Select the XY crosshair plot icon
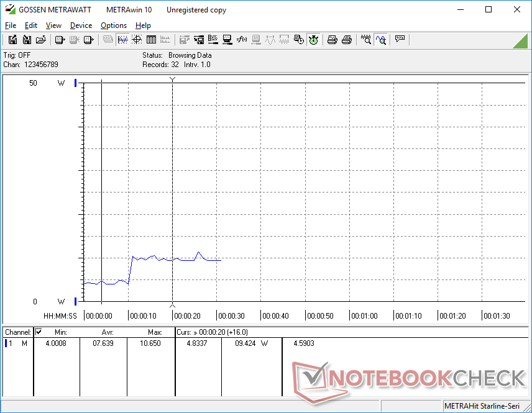Viewport: 532px width, 413px height. pos(137,40)
